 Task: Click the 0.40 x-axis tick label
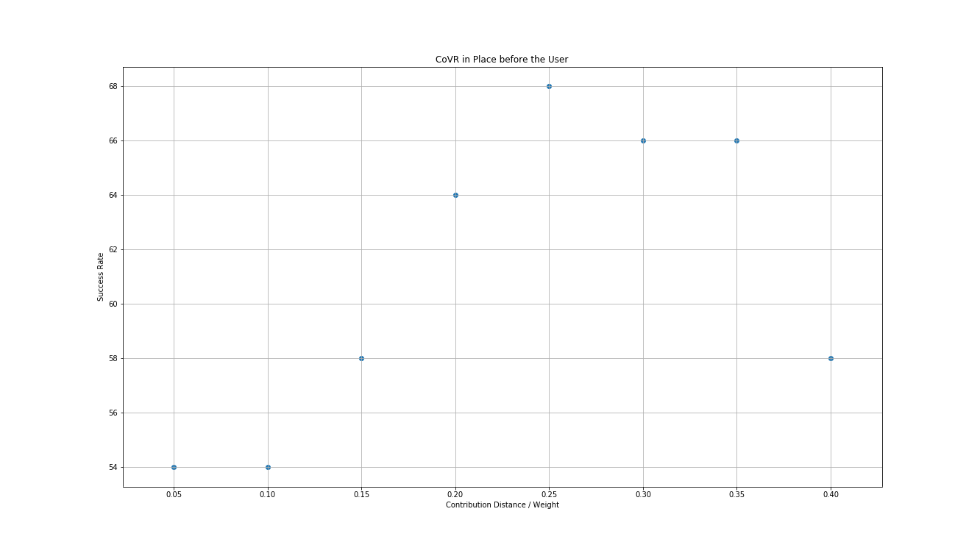(x=831, y=494)
